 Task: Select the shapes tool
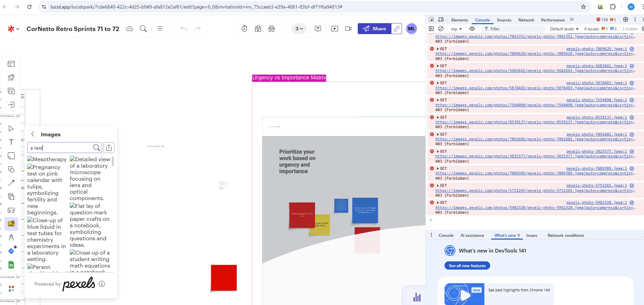click(x=11, y=169)
